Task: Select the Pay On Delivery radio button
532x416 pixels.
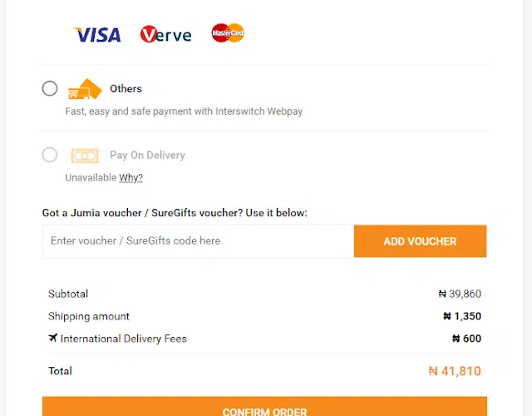Action: [50, 155]
